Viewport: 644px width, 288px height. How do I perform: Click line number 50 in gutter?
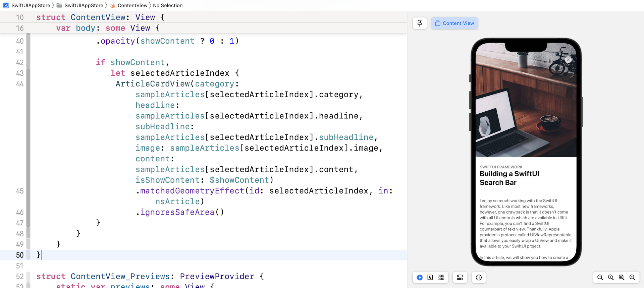(20, 255)
